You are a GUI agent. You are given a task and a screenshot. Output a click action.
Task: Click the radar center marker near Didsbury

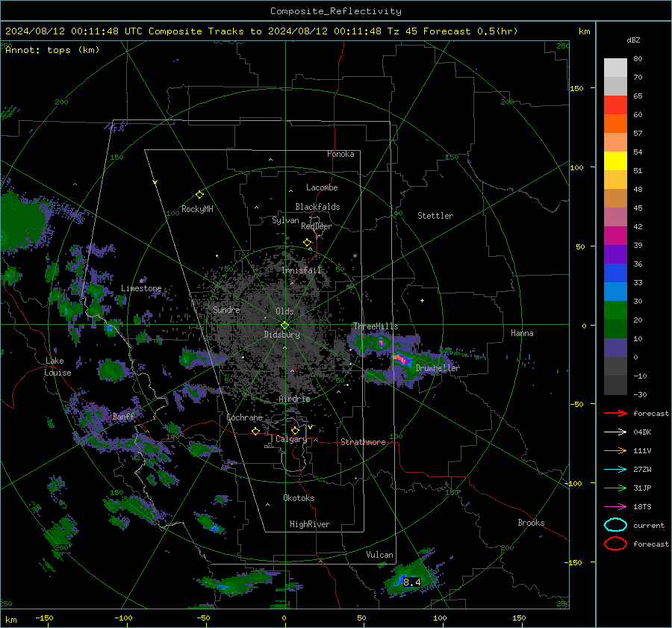tap(284, 326)
